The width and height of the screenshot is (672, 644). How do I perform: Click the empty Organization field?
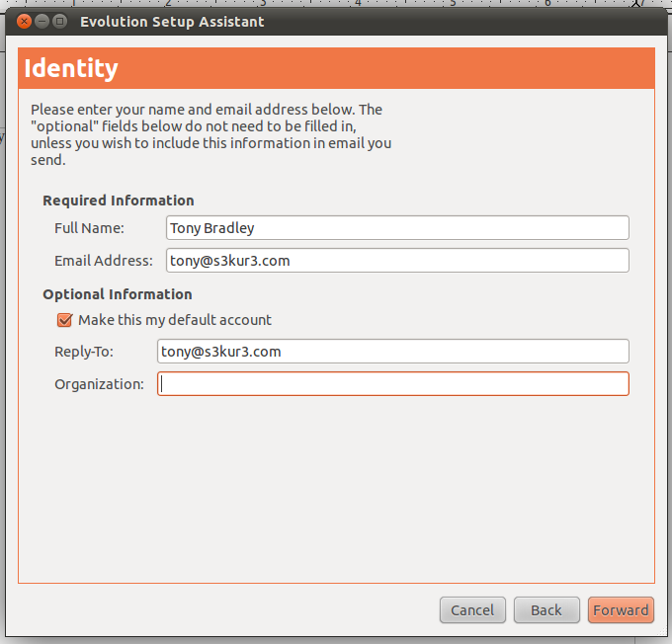click(x=393, y=384)
